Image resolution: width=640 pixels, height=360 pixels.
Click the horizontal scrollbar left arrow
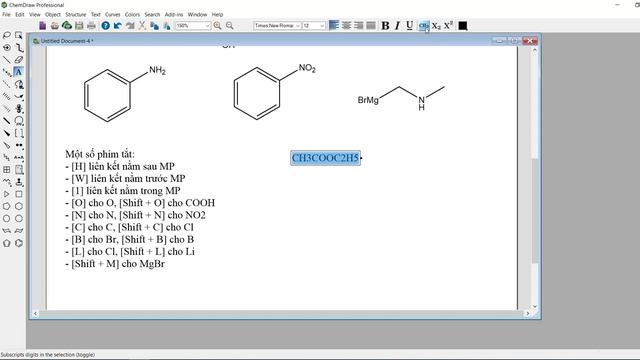coord(36,313)
